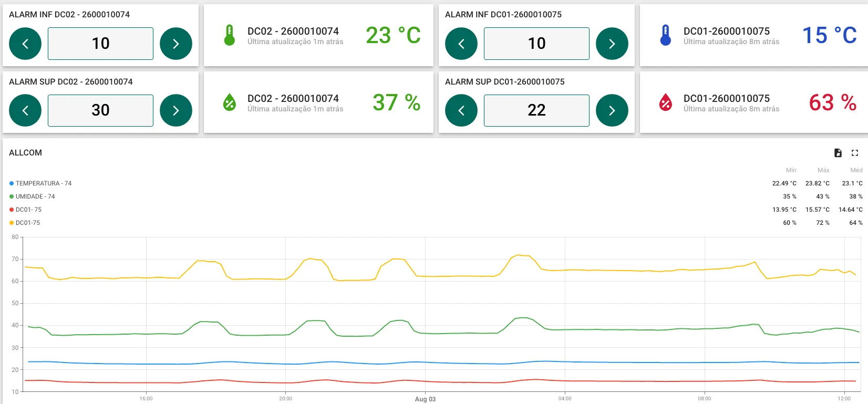Viewport: 868px width, 404px height.
Task: Click the red humidity drop icon for DC01
Action: [666, 102]
